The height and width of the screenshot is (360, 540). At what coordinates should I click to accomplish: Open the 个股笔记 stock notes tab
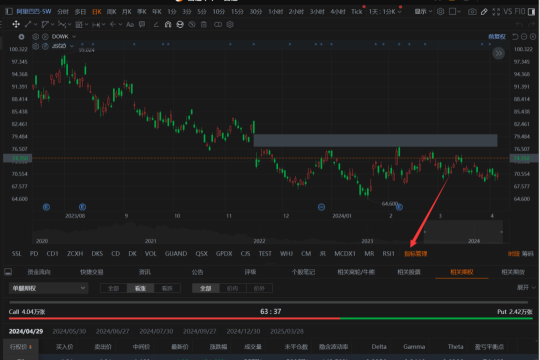[x=303, y=272]
